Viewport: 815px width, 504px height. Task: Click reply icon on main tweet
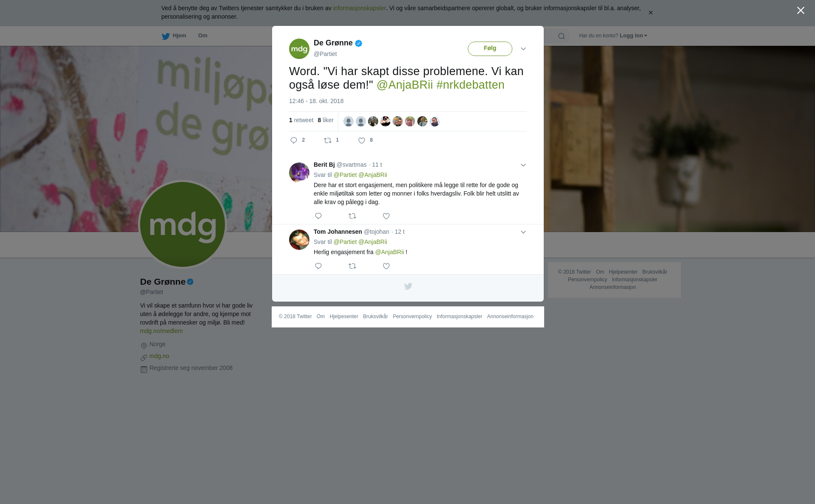tap(294, 140)
